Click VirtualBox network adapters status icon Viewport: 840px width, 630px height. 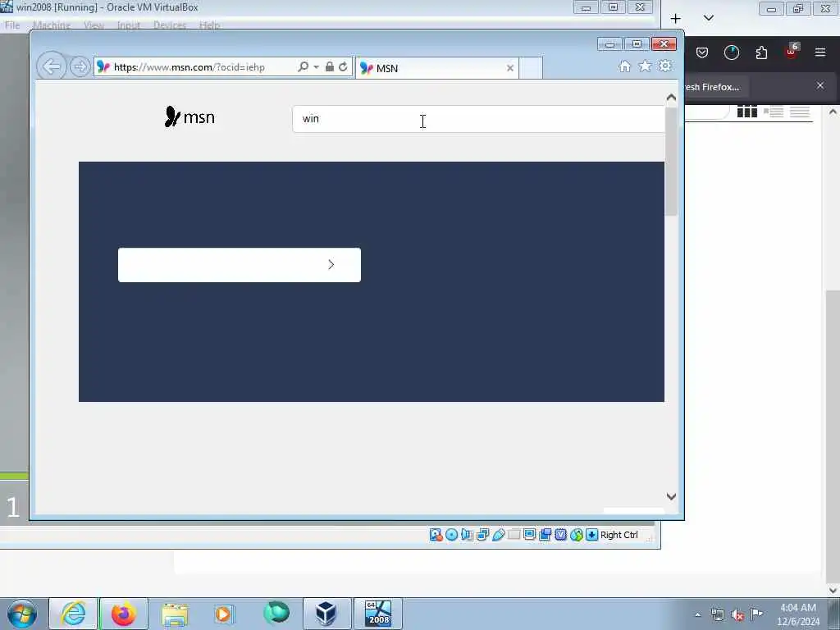482,535
